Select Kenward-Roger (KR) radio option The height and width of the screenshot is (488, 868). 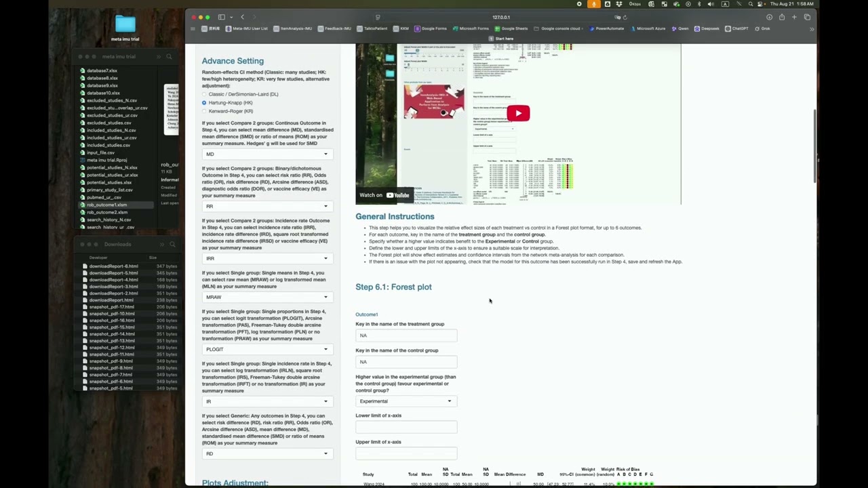pos(204,111)
